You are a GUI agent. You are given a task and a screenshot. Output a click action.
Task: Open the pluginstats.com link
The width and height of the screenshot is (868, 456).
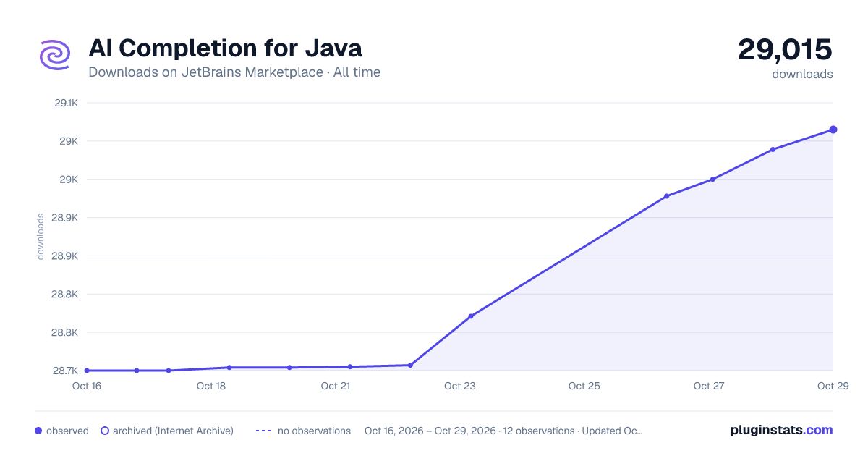[781, 430]
